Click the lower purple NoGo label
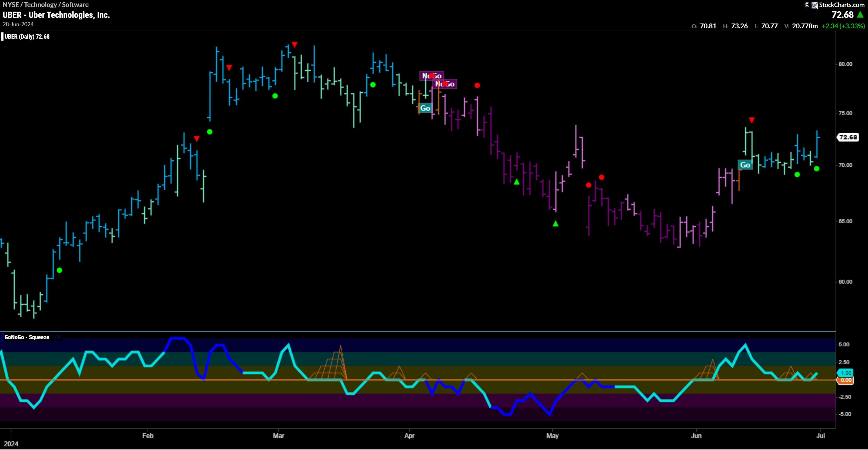 [445, 84]
